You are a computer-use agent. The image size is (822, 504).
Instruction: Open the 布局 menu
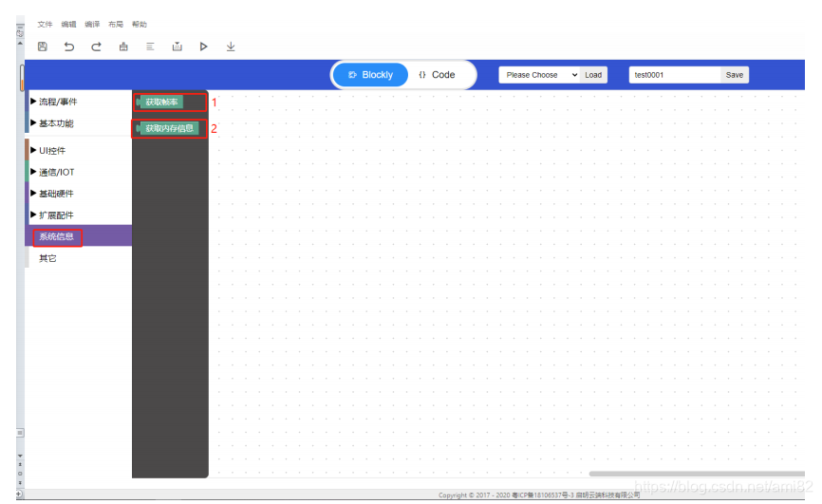point(116,24)
